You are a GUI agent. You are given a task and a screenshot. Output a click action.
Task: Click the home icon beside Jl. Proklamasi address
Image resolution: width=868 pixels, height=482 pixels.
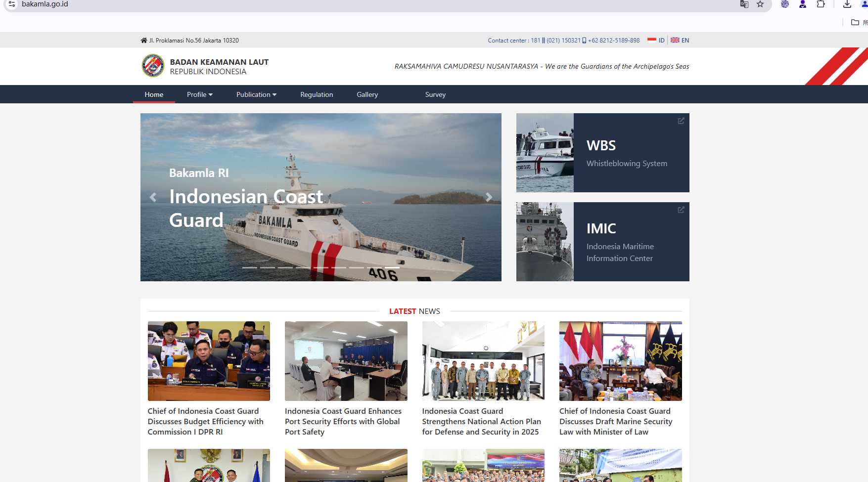pyautogui.click(x=144, y=41)
